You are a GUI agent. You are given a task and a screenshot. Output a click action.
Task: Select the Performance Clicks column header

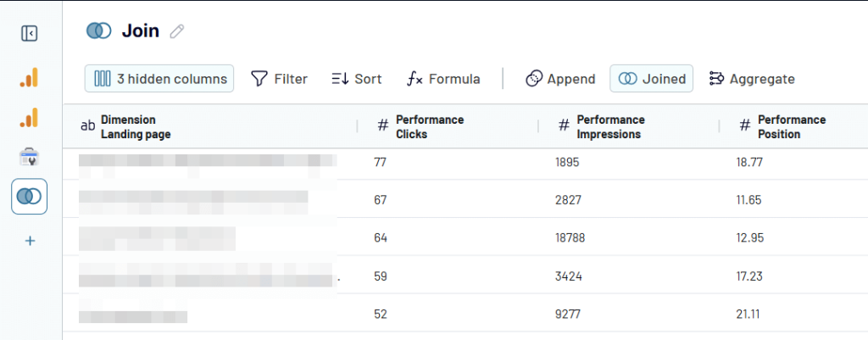tap(448, 127)
